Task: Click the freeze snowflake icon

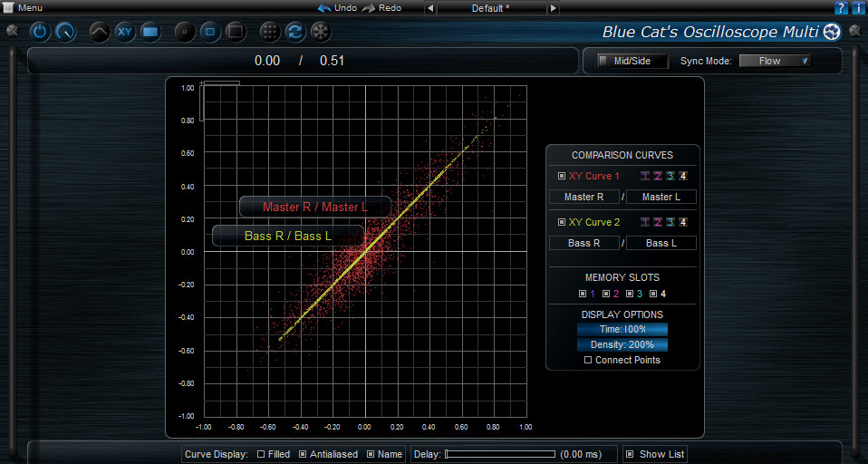Action: (321, 32)
